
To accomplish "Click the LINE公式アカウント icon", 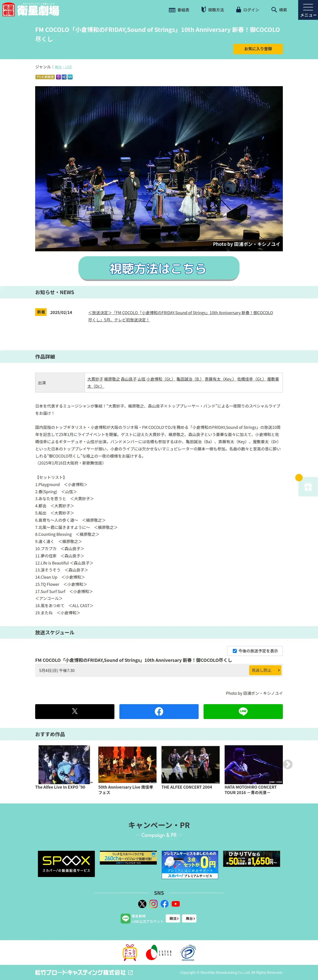I will click(x=126, y=918).
